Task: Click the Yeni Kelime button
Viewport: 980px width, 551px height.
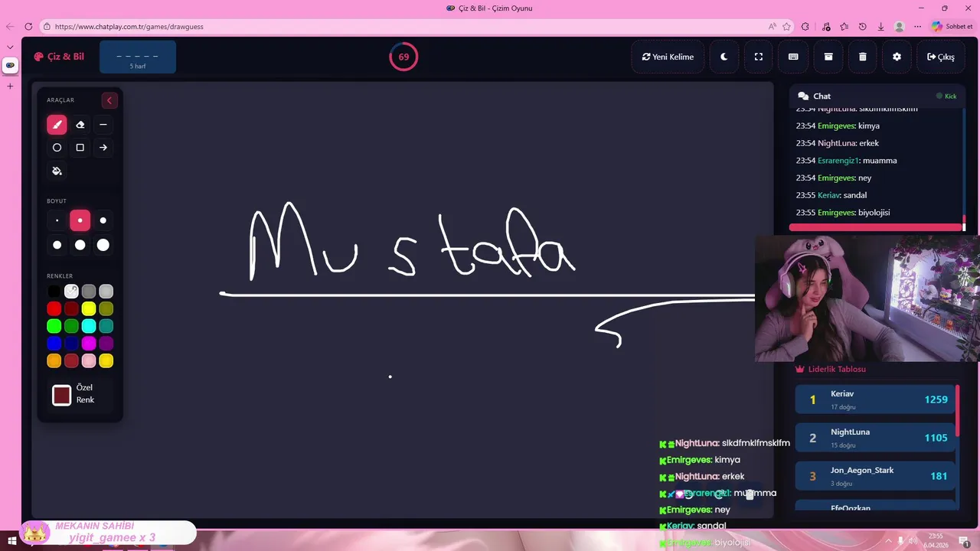Action: click(x=668, y=57)
